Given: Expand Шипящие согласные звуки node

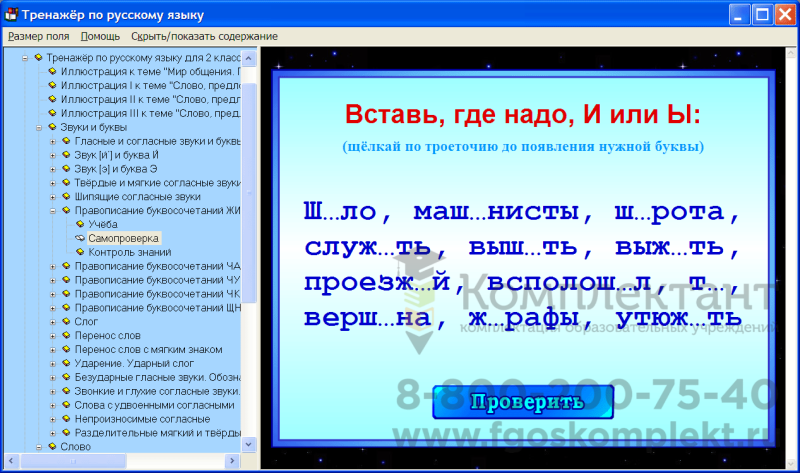Looking at the screenshot, I should pos(53,197).
